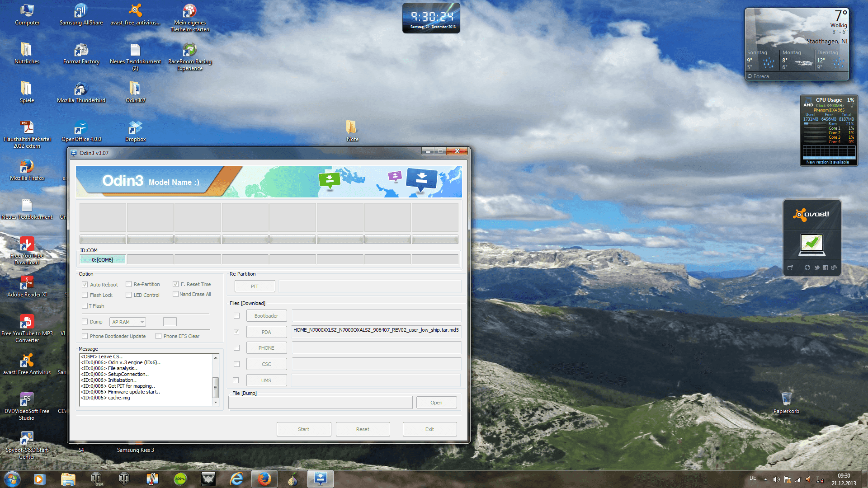Open Papierkorb recycle bin
868x488 pixels.
(786, 402)
